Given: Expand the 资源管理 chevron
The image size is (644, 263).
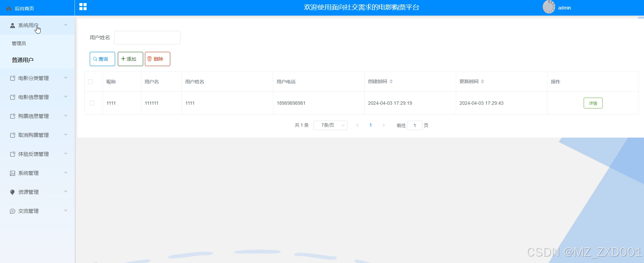Looking at the screenshot, I should [66, 192].
